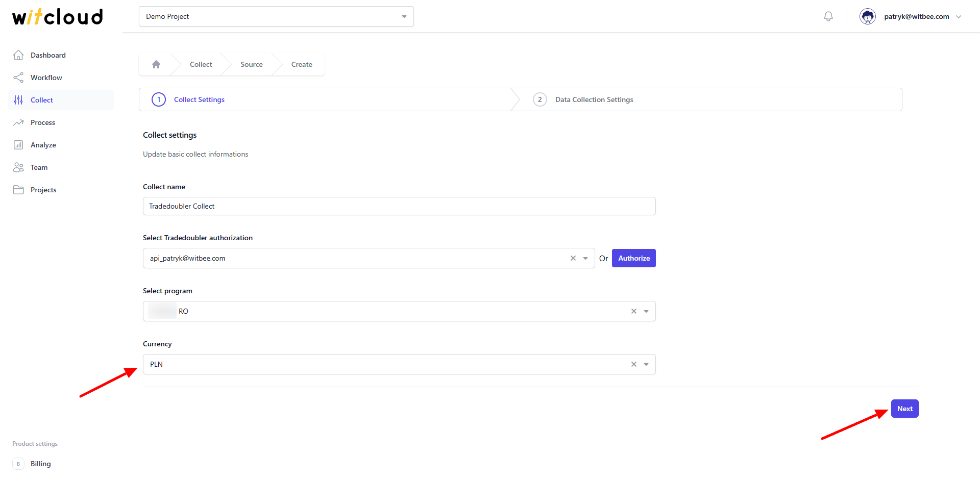Open Source breadcrumb

point(252,64)
